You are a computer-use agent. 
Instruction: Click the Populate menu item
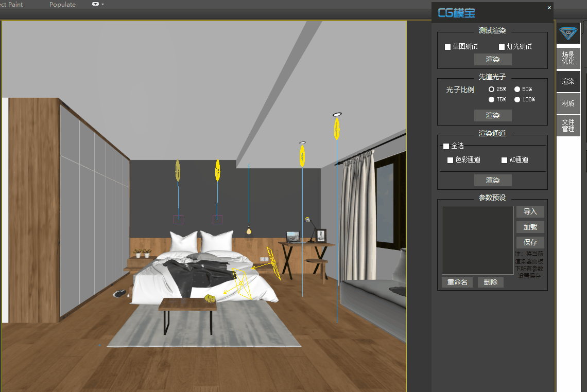coord(62,4)
